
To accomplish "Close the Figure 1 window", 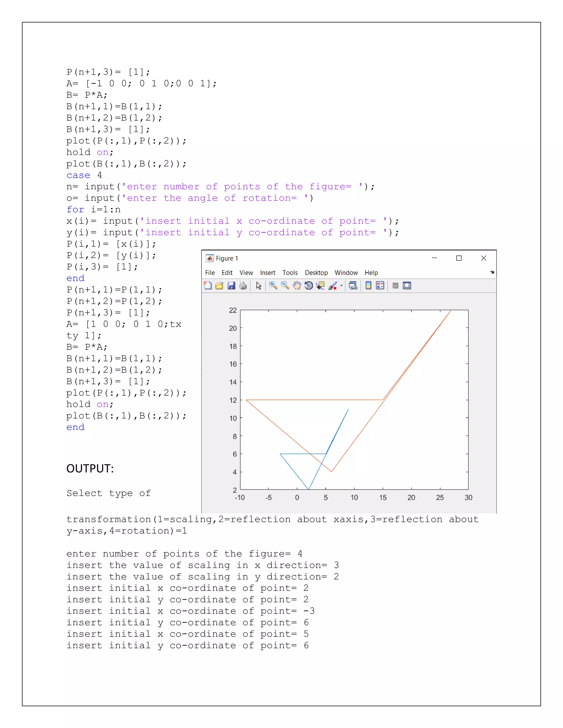I will [x=484, y=258].
